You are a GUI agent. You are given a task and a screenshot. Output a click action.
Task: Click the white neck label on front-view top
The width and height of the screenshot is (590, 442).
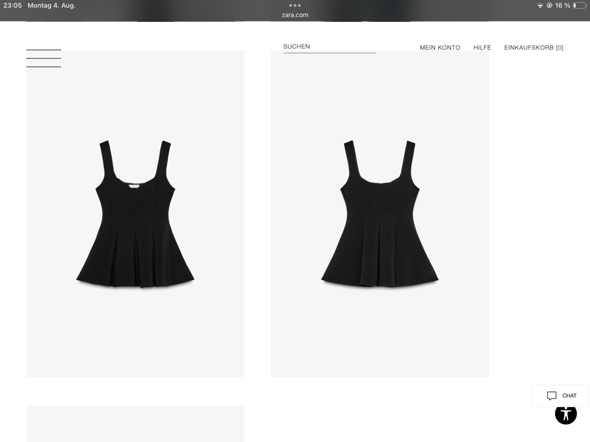[x=134, y=185]
